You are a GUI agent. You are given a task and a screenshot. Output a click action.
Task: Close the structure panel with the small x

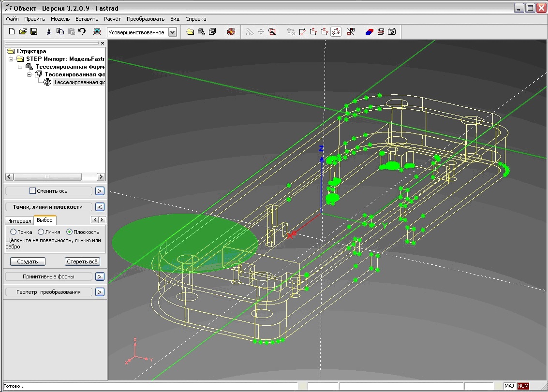[x=103, y=44]
